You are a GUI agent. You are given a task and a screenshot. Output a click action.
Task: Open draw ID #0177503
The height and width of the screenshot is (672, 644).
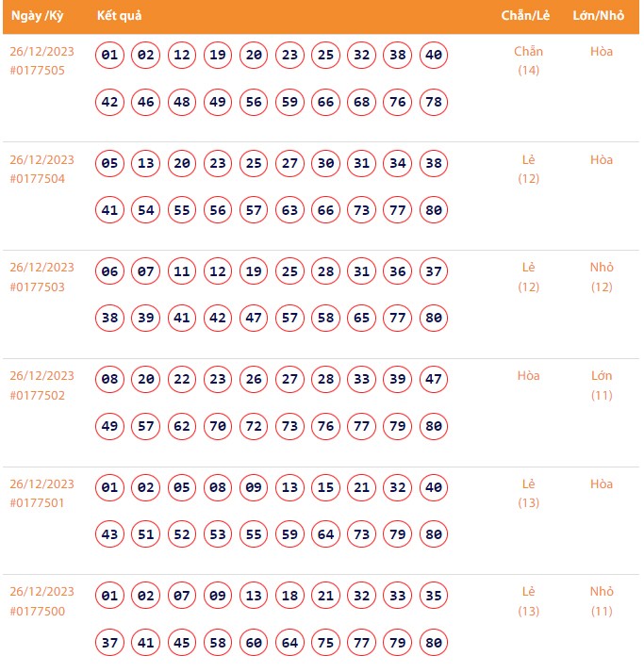[x=38, y=287]
